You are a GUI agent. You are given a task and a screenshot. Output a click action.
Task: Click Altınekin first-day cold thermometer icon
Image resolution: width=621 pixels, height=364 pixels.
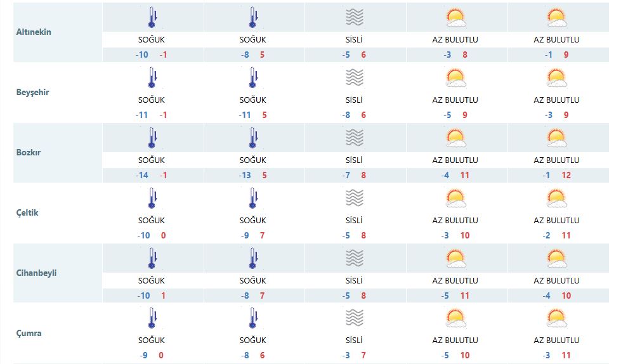pyautogui.click(x=152, y=17)
